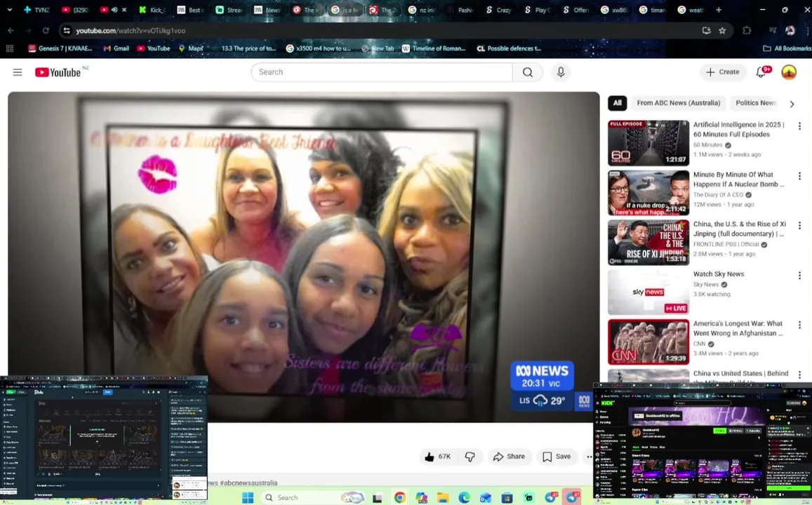Open more actions ellipsis beside Save

[x=589, y=457]
